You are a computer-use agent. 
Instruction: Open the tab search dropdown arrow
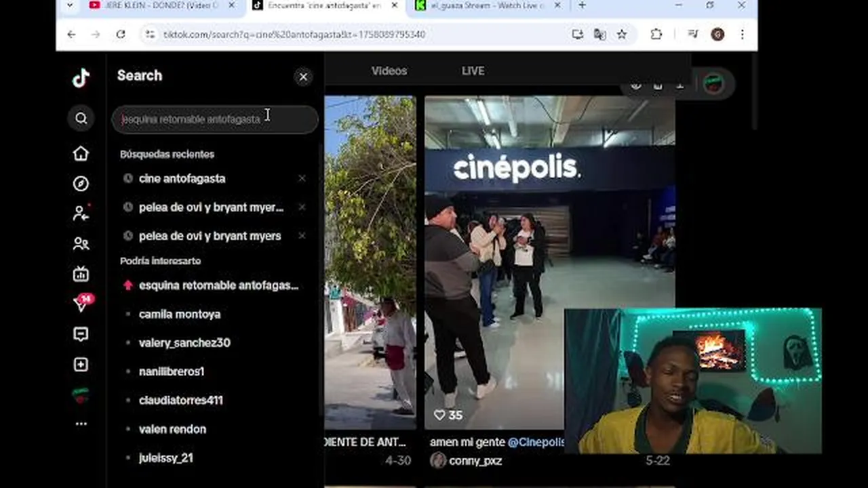click(x=69, y=5)
